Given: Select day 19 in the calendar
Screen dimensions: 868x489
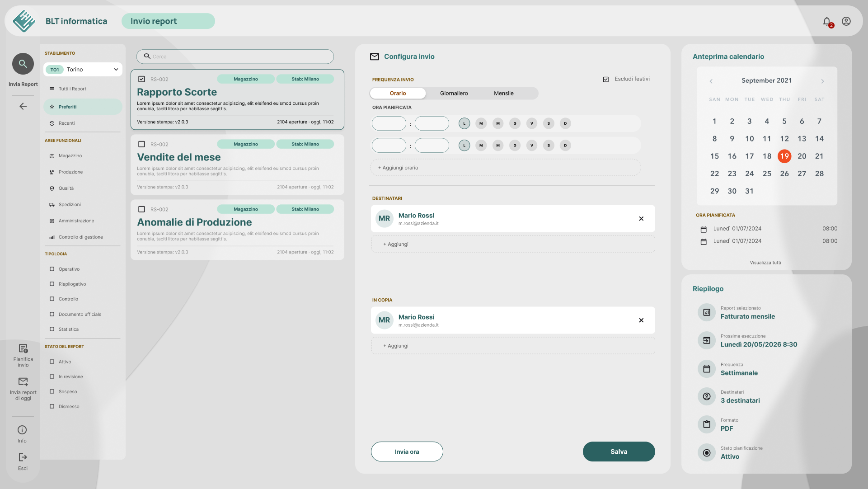Looking at the screenshot, I should [x=784, y=156].
